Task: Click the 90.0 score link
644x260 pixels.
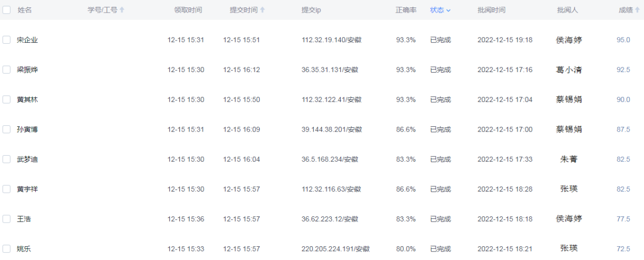Action: point(623,99)
